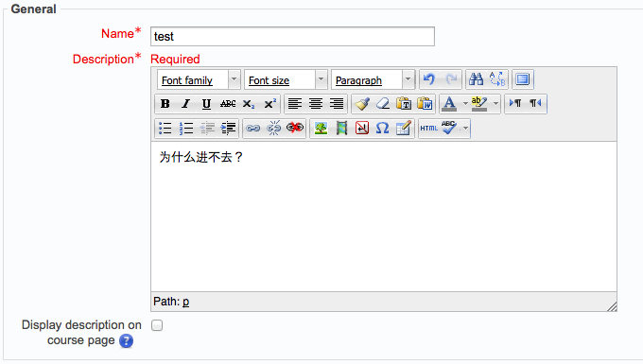Set right-to-left text direction
This screenshot has height=364, width=643.
[535, 103]
